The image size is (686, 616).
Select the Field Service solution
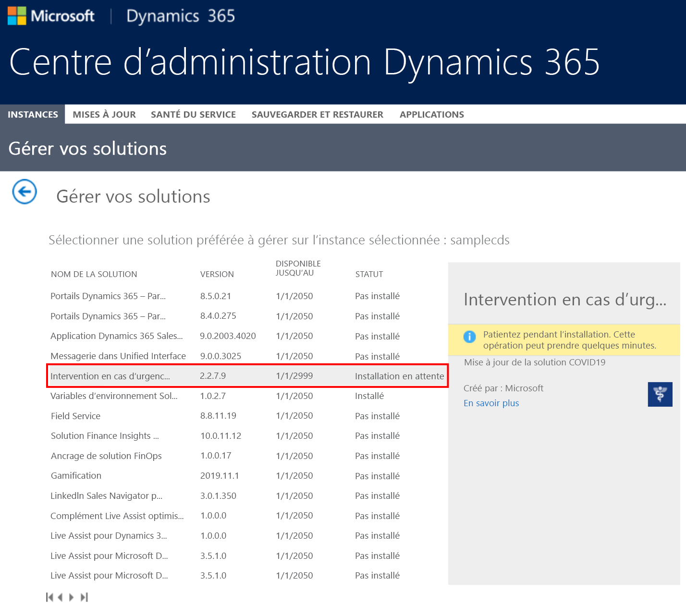click(x=247, y=416)
